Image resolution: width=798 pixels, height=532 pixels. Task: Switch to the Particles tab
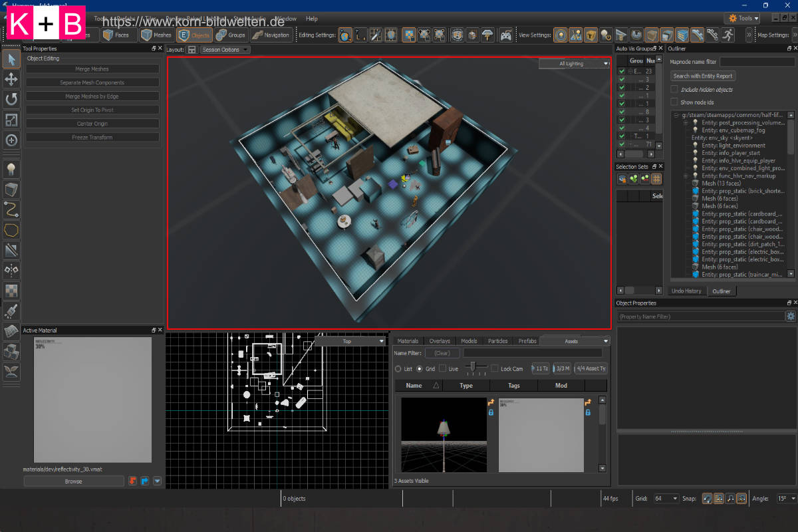coord(497,341)
